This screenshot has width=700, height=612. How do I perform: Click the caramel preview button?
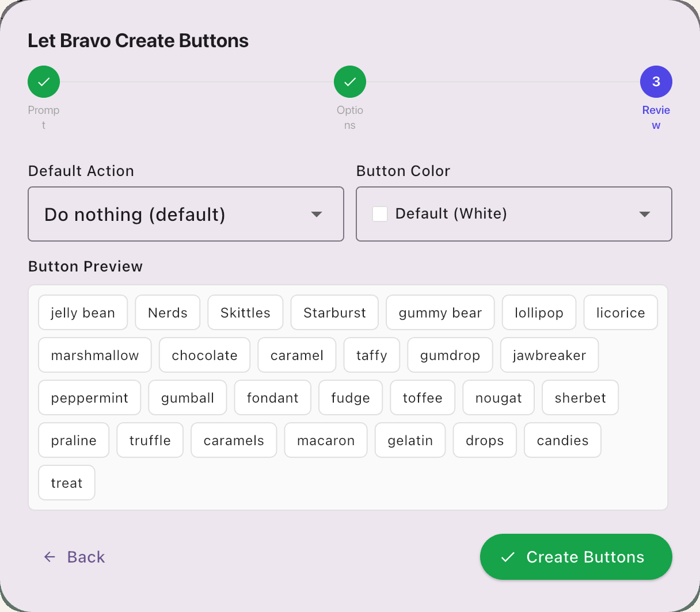click(297, 355)
